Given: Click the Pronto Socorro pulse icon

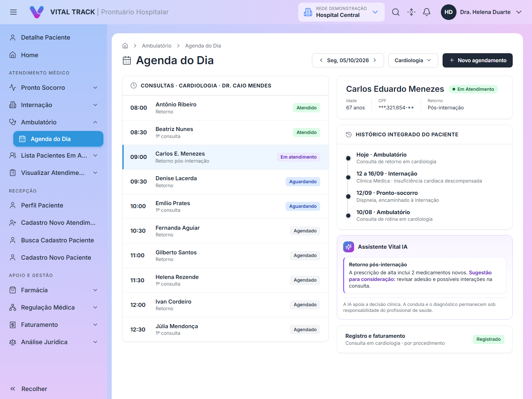Looking at the screenshot, I should [13, 87].
